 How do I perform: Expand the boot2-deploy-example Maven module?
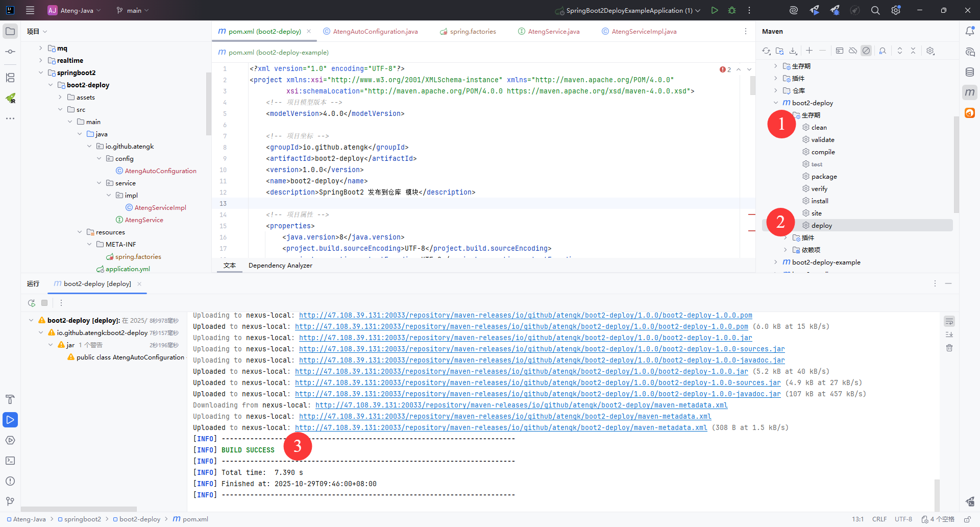776,262
